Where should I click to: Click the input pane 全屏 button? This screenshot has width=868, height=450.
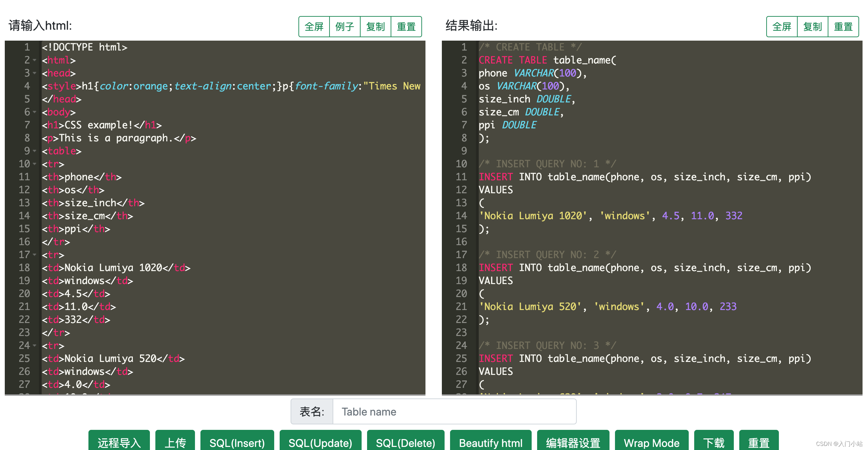pos(314,27)
